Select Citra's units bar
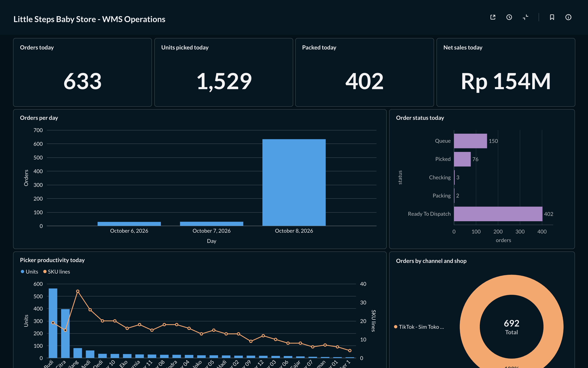Screen dimensions: 588x368 coord(65,333)
